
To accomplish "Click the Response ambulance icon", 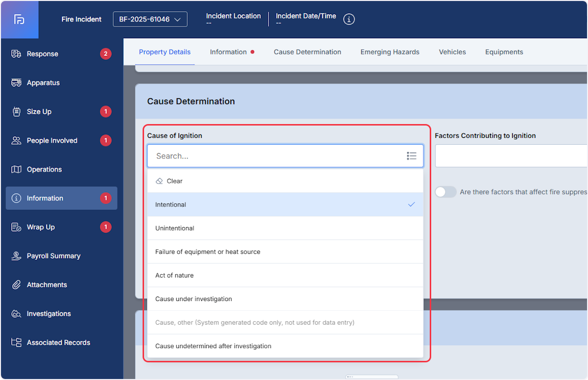I will coord(16,54).
